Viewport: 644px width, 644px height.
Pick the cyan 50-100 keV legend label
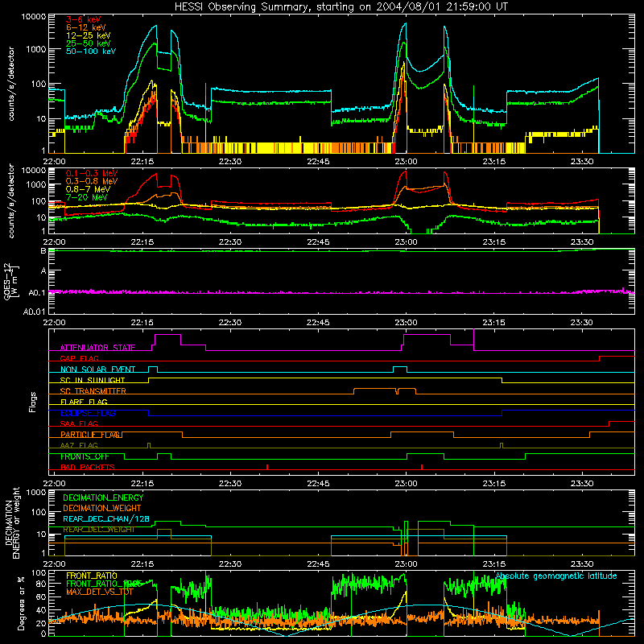point(91,52)
